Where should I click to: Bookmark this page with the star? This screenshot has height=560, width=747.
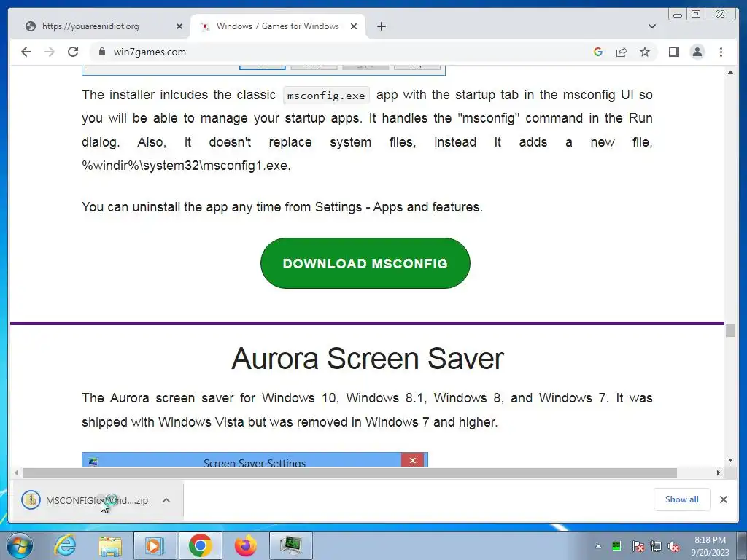tap(645, 52)
